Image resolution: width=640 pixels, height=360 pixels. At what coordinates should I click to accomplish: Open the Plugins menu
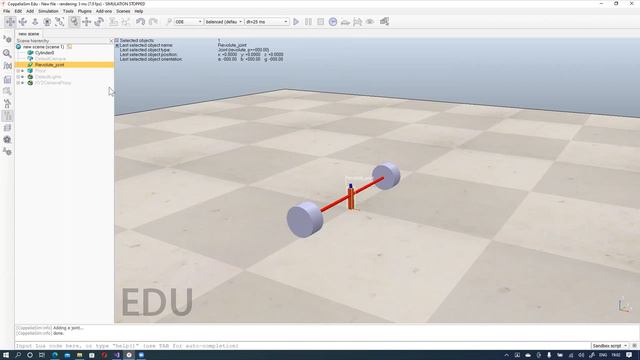pyautogui.click(x=84, y=11)
